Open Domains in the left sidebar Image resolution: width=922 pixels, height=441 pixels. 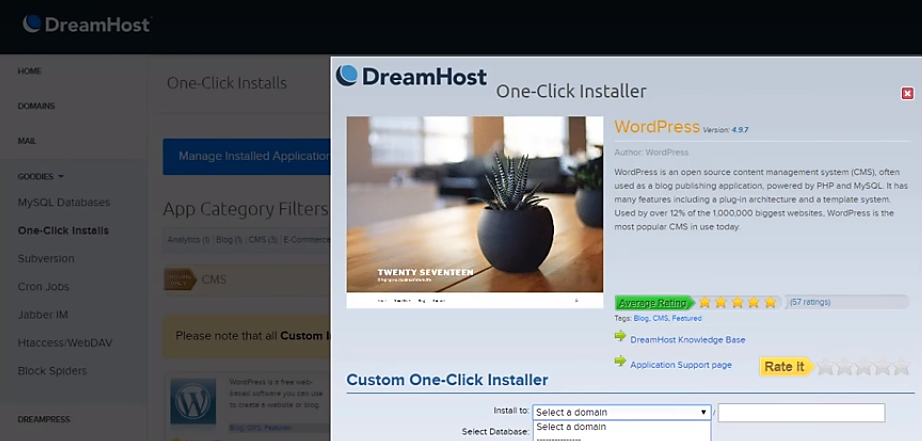click(36, 106)
